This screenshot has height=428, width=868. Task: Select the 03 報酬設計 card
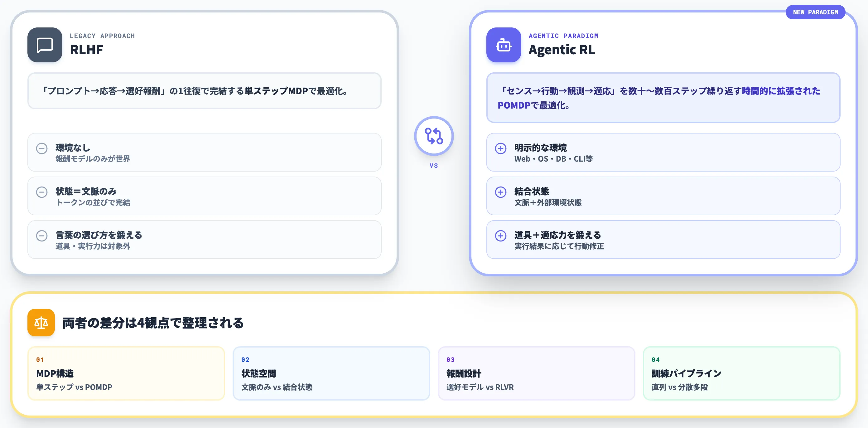537,373
